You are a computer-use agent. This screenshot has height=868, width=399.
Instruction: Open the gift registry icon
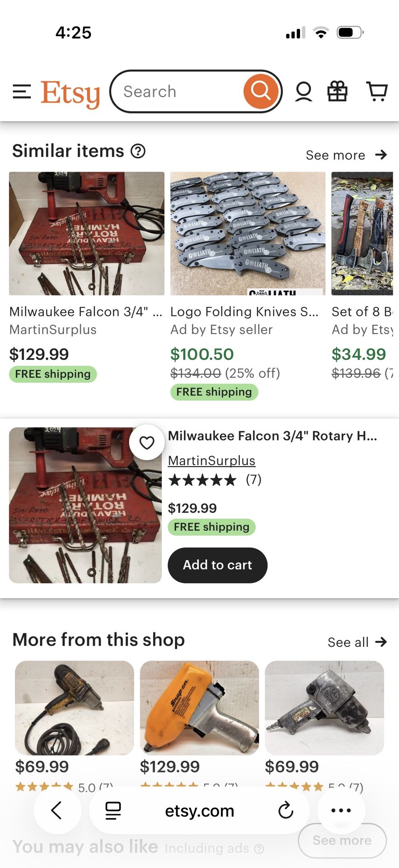pyautogui.click(x=337, y=92)
